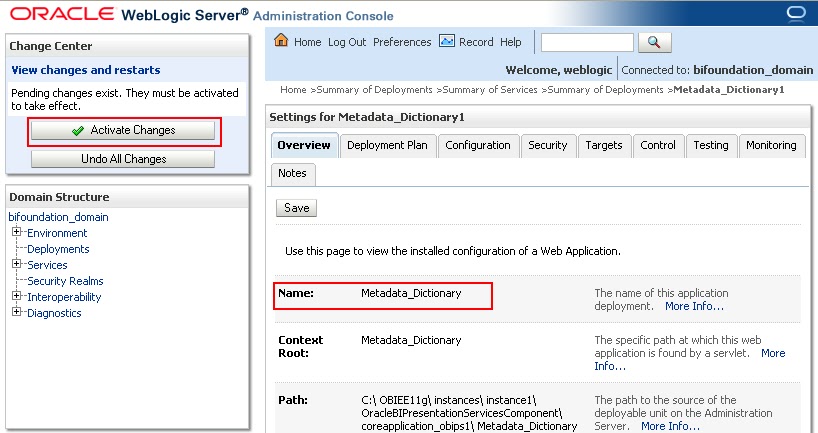Click the Pending changes exist message
Screen dimensions: 818x433
pyautogui.click(x=125, y=99)
